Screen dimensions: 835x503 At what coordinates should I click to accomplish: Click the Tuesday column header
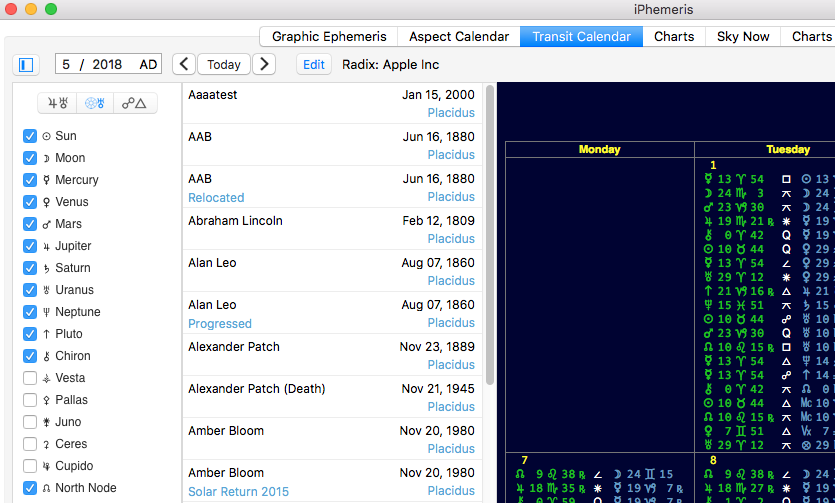[788, 150]
